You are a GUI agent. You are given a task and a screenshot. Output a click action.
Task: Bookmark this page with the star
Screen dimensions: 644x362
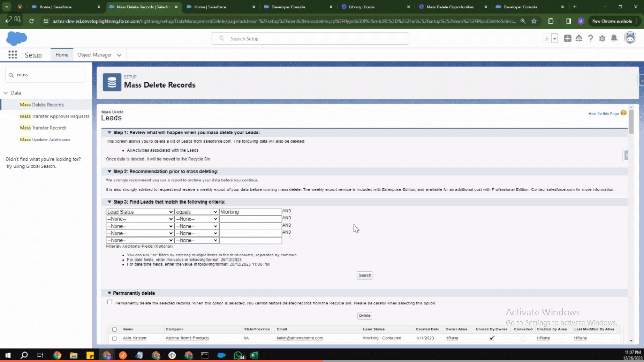pyautogui.click(x=534, y=21)
